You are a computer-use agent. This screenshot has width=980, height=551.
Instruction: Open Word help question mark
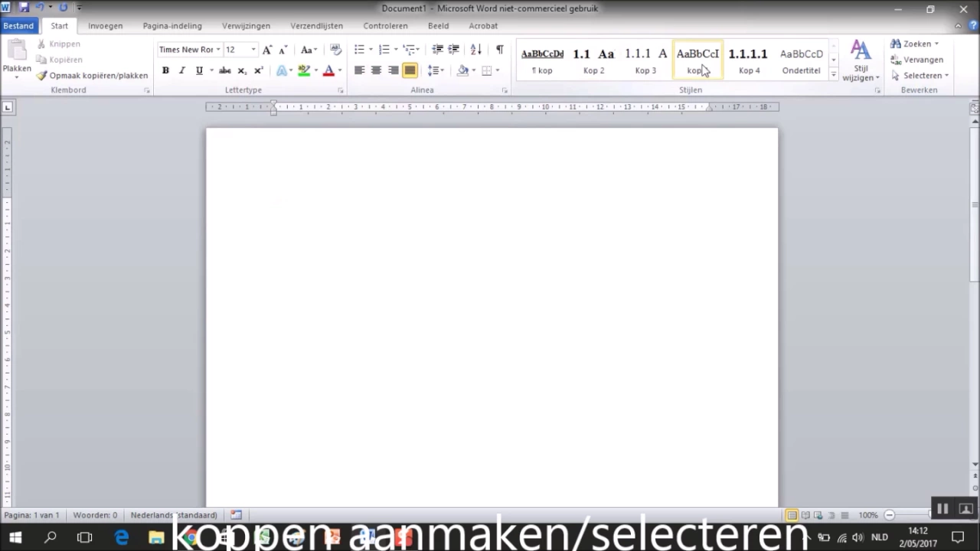click(x=973, y=25)
